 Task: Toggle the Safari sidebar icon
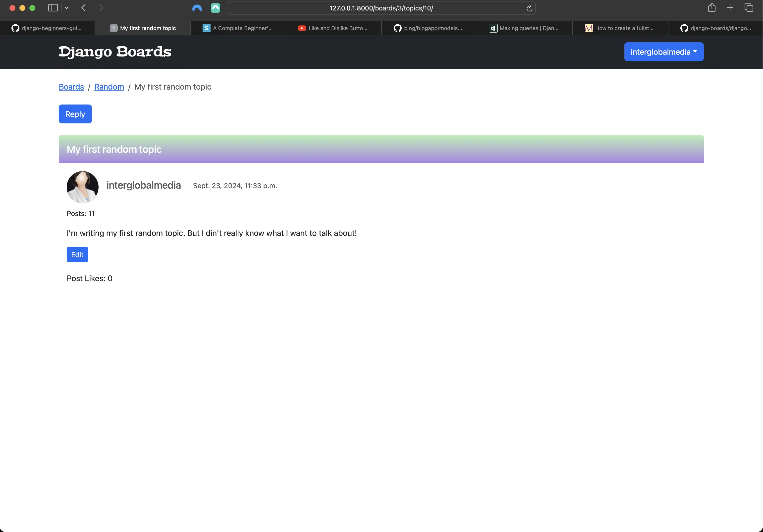point(53,8)
